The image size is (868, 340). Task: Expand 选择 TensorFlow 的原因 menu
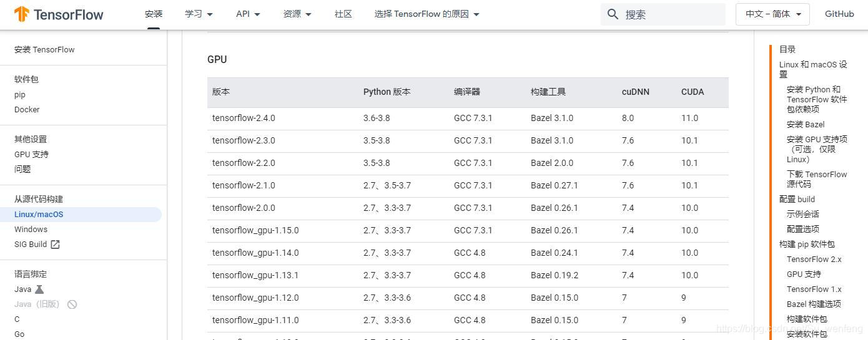pos(427,14)
